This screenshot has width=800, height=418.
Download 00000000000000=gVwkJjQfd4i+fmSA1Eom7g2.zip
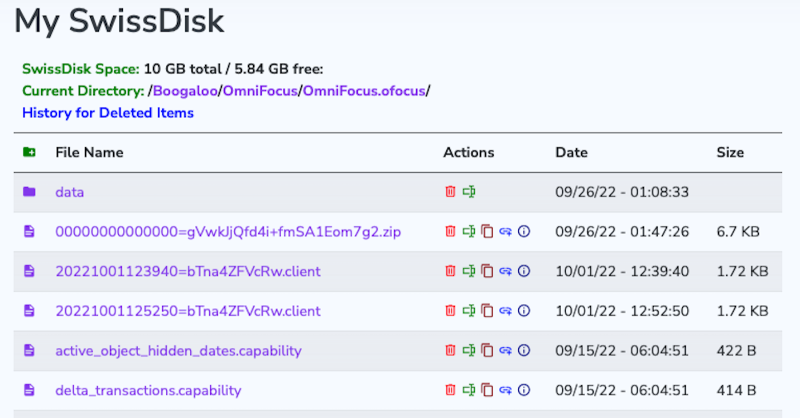(228, 232)
